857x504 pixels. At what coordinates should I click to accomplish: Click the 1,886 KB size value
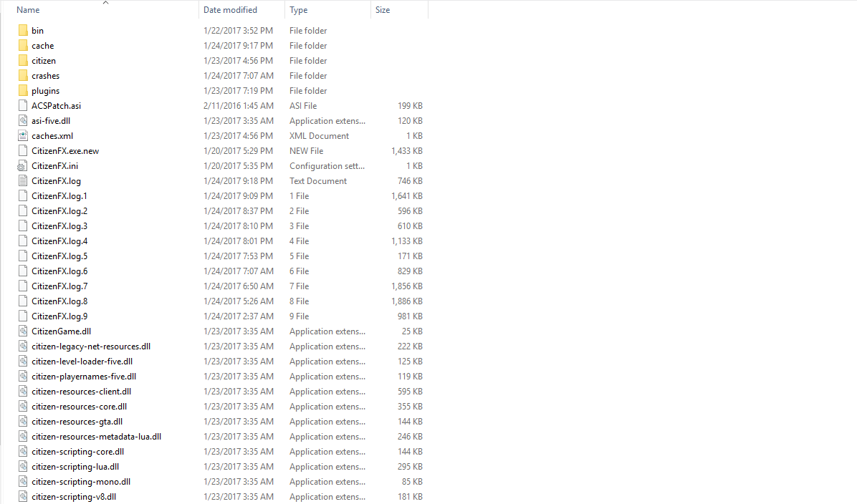(406, 301)
